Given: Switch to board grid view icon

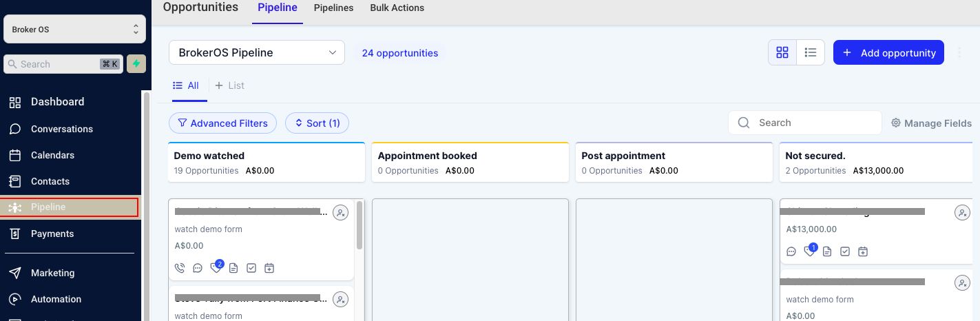Looking at the screenshot, I should pyautogui.click(x=782, y=52).
